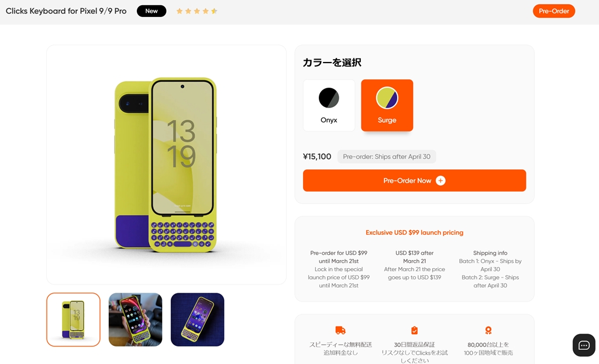Screen dimensions: 599x364
Task: Open the chat support widget icon
Action: click(x=584, y=345)
